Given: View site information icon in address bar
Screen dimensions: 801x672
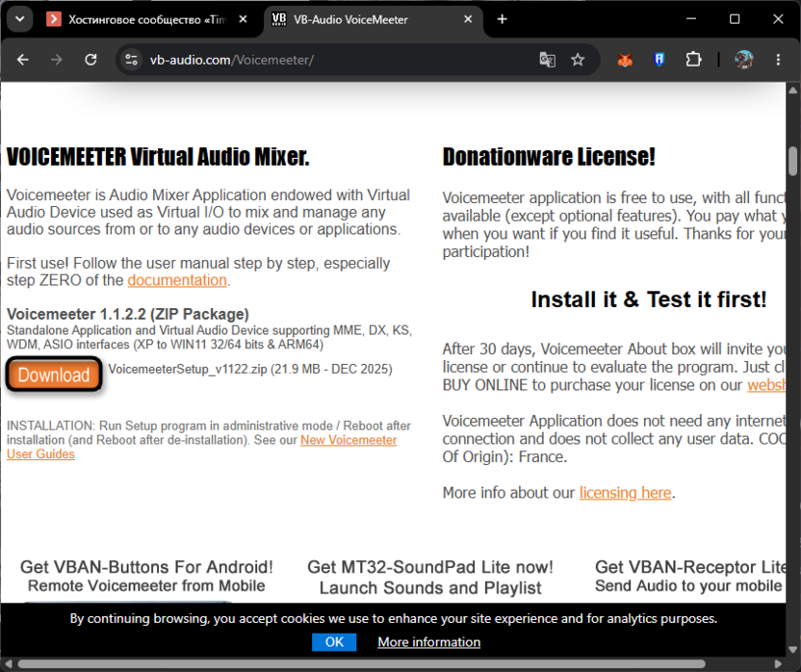Looking at the screenshot, I should [x=131, y=60].
